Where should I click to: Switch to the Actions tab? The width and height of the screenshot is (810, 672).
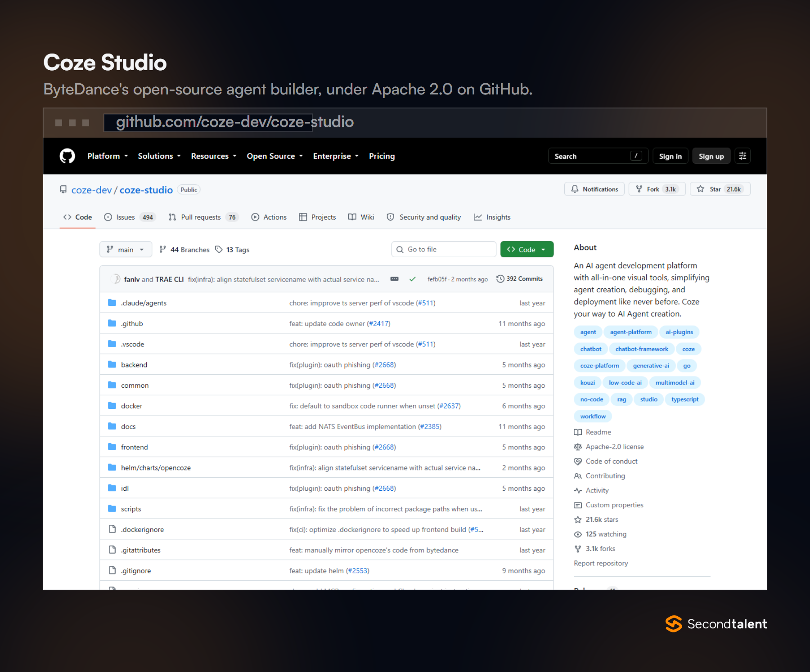[x=269, y=217]
